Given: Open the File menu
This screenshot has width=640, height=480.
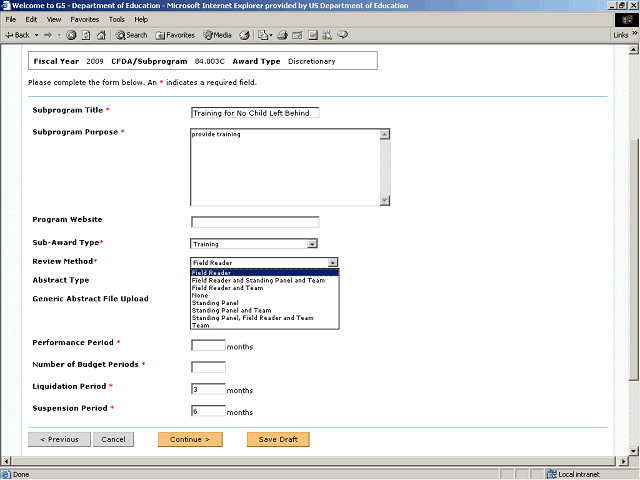Looking at the screenshot, I should pos(11,19).
